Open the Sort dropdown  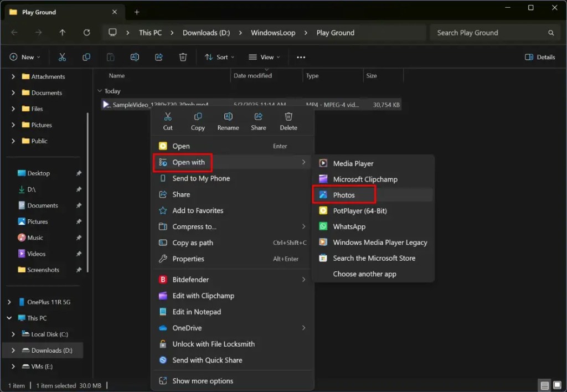(x=219, y=57)
